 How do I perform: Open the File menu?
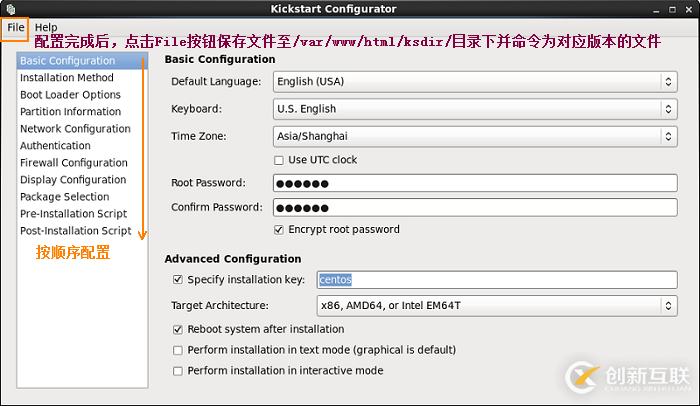point(15,27)
